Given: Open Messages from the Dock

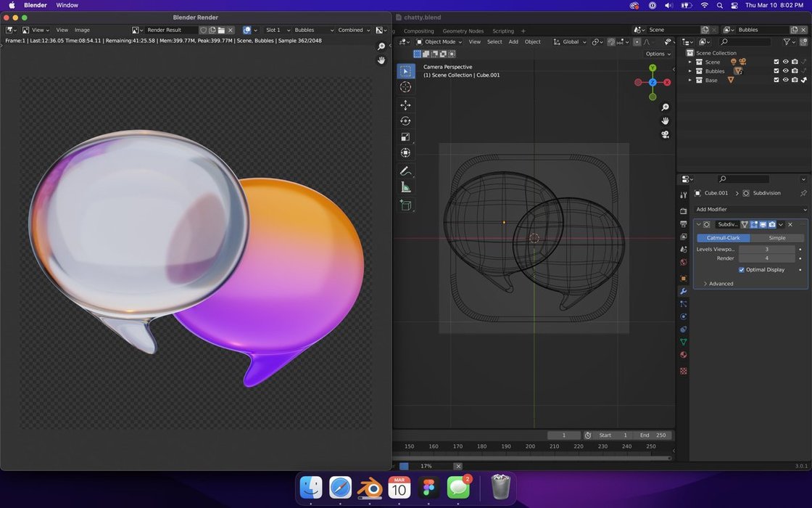Looking at the screenshot, I should (458, 487).
